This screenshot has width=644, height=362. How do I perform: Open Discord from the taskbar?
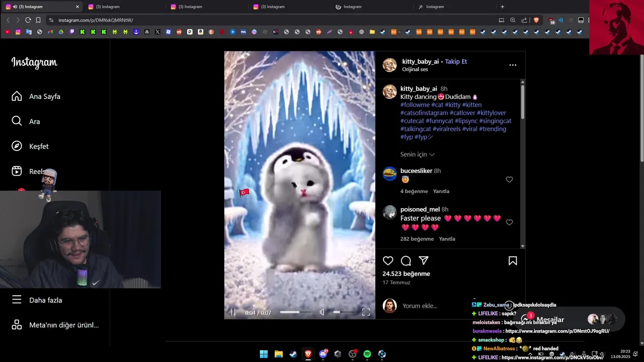(x=323, y=354)
